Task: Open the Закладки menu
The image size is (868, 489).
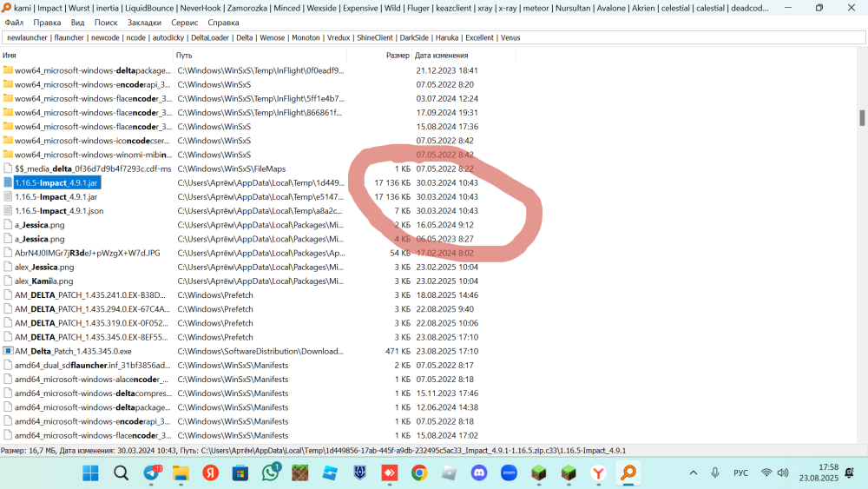Action: pos(144,23)
